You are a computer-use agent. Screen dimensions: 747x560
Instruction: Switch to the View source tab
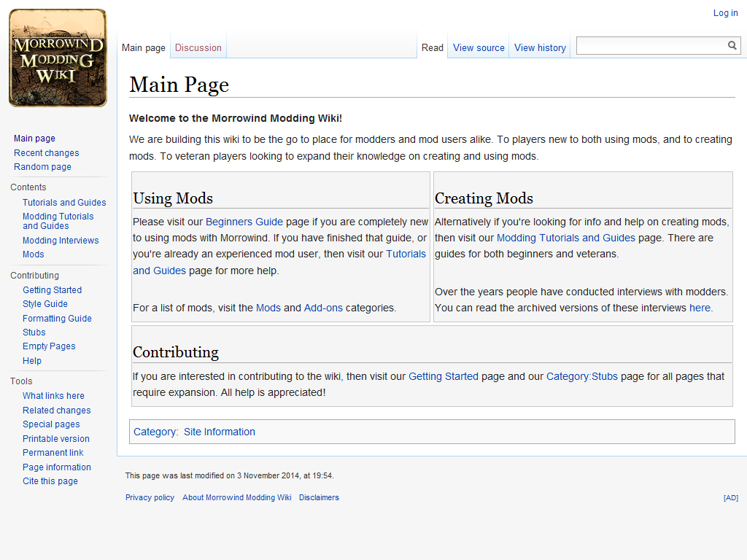tap(479, 47)
